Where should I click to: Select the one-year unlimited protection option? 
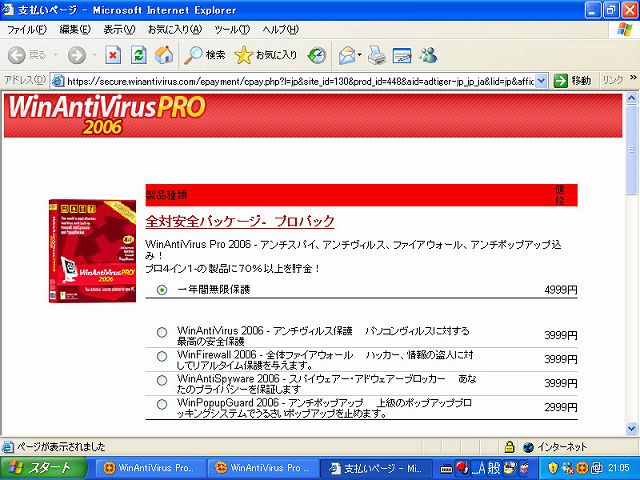pyautogui.click(x=162, y=290)
